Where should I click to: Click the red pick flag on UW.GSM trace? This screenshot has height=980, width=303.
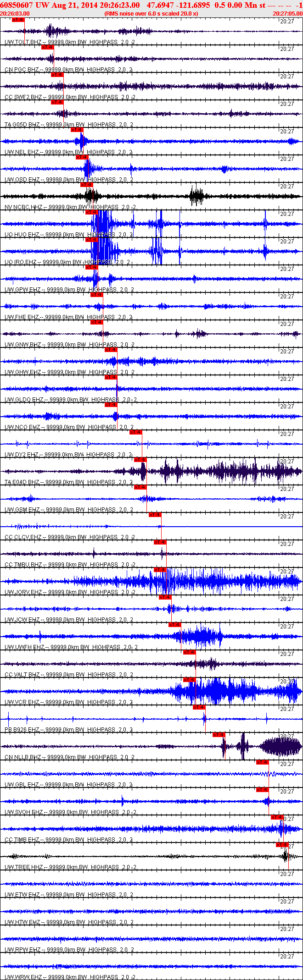coord(141,487)
